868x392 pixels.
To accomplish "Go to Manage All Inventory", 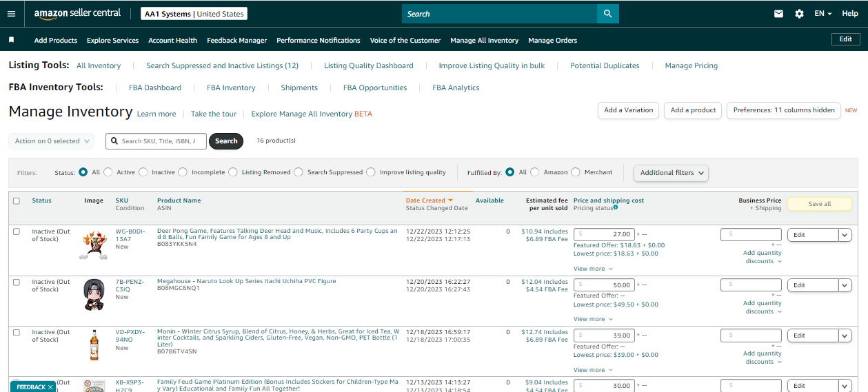I will pyautogui.click(x=485, y=41).
